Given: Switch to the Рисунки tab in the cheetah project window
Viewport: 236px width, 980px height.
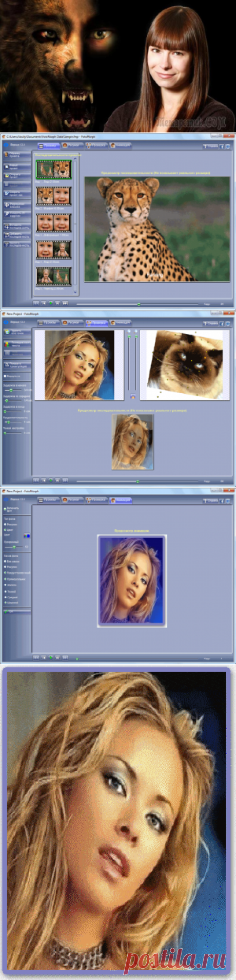Looking at the screenshot, I should click(72, 146).
